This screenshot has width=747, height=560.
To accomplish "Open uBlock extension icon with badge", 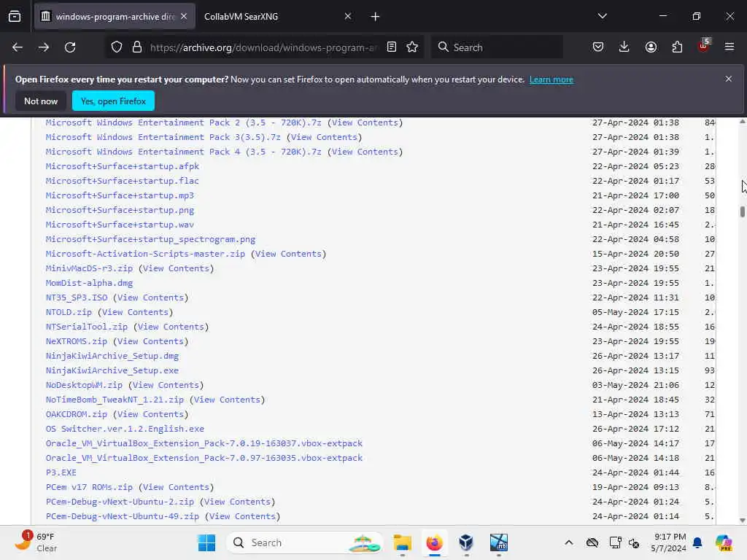I will 704,46.
